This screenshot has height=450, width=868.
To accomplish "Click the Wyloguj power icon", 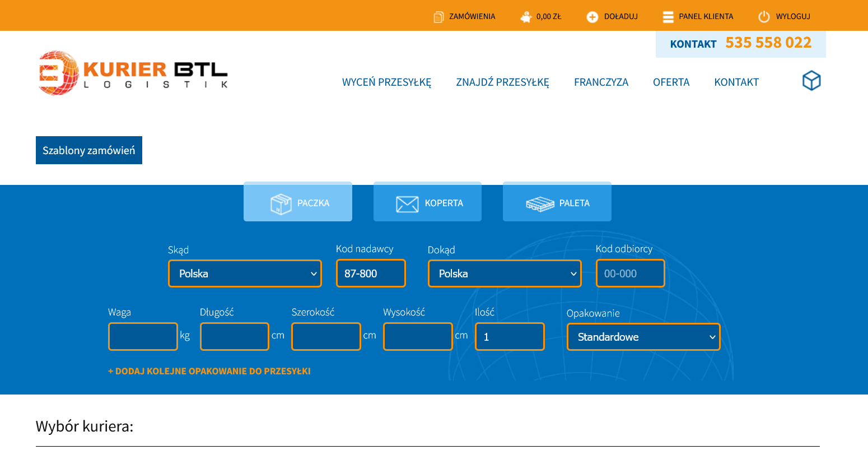I will click(764, 17).
